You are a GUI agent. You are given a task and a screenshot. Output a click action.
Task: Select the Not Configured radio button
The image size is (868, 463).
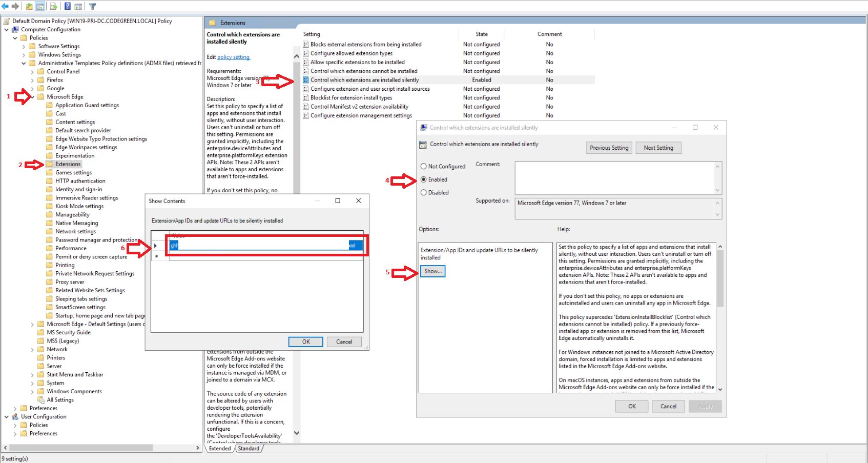coord(424,167)
